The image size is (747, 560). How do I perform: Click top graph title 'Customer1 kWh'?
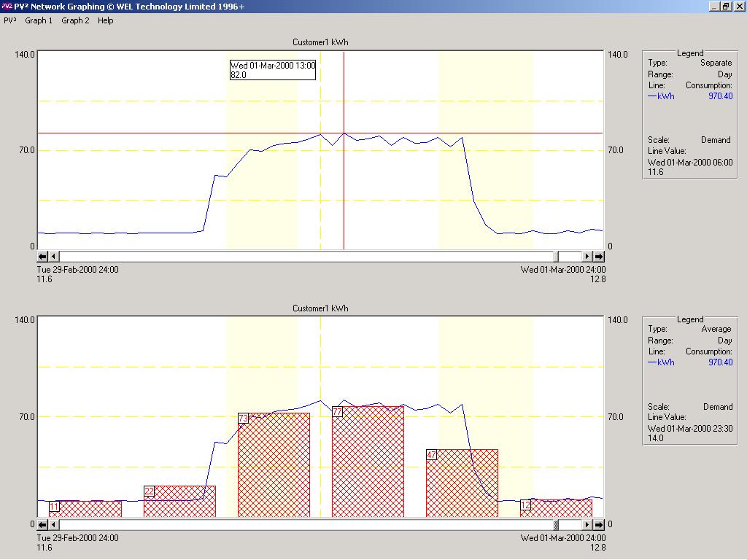pyautogui.click(x=320, y=42)
